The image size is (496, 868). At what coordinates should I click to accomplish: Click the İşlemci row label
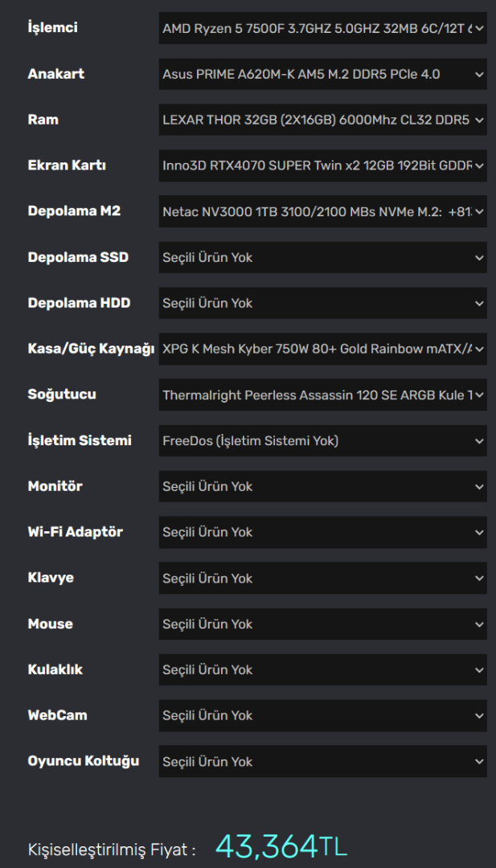pyautogui.click(x=53, y=28)
